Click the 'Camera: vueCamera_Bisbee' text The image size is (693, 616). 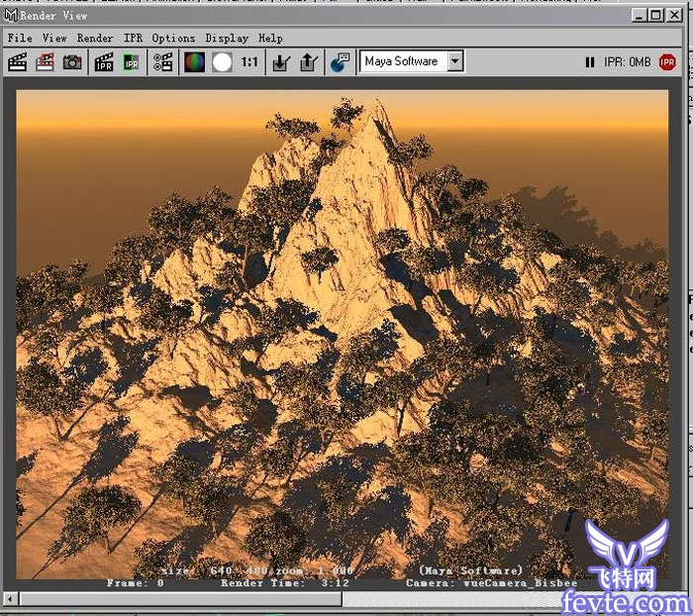click(x=491, y=583)
